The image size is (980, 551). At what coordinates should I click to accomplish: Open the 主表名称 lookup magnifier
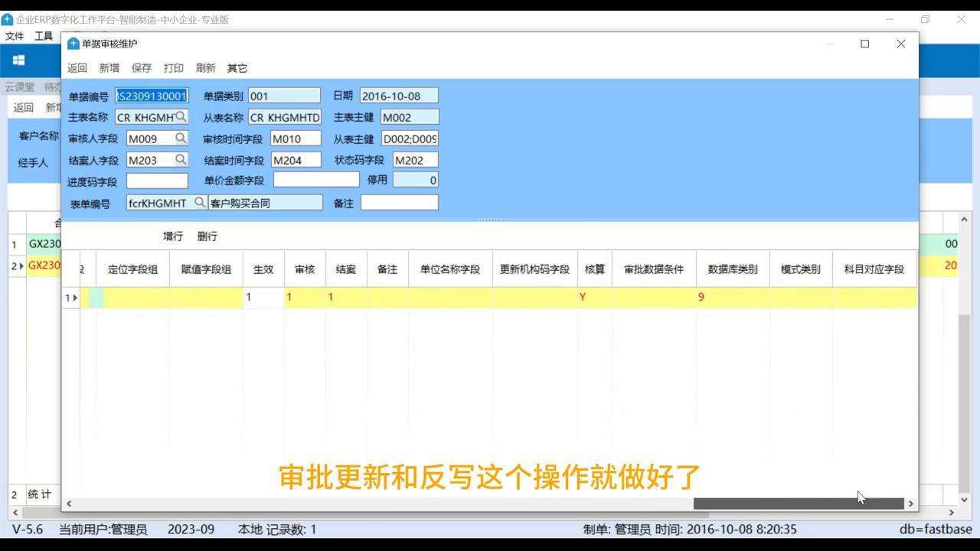click(x=181, y=116)
